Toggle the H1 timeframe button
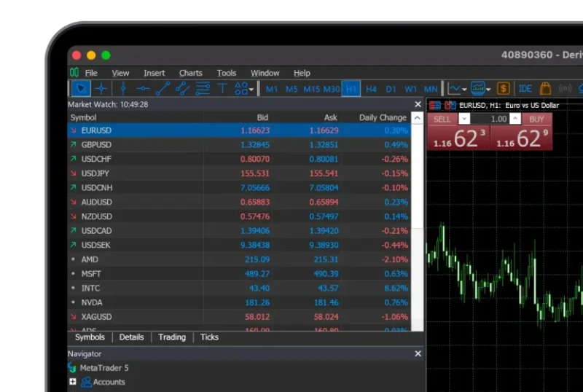583x392 pixels. (351, 90)
